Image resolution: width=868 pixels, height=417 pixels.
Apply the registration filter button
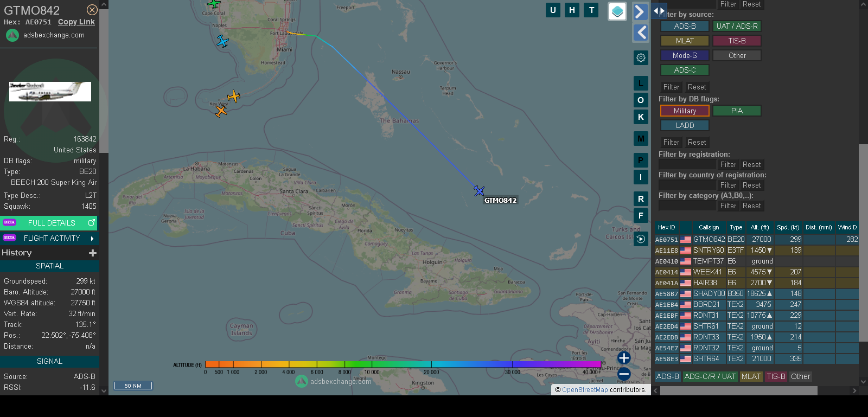[x=728, y=164]
